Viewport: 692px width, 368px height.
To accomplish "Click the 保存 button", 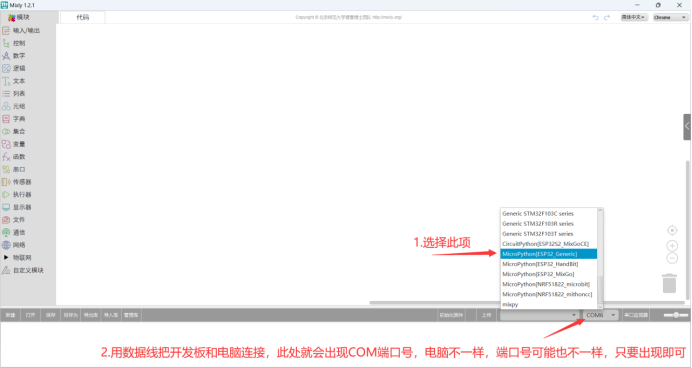I will point(51,315).
